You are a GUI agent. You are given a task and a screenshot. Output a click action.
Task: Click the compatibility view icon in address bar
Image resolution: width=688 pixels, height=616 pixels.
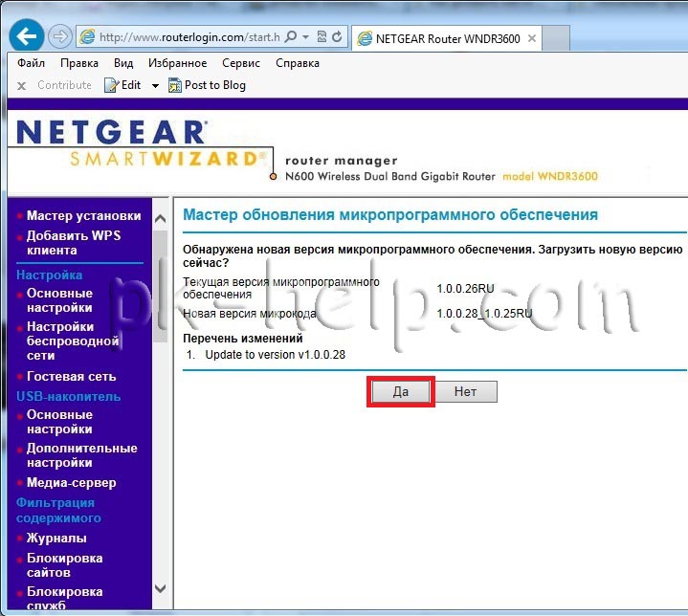[x=322, y=37]
